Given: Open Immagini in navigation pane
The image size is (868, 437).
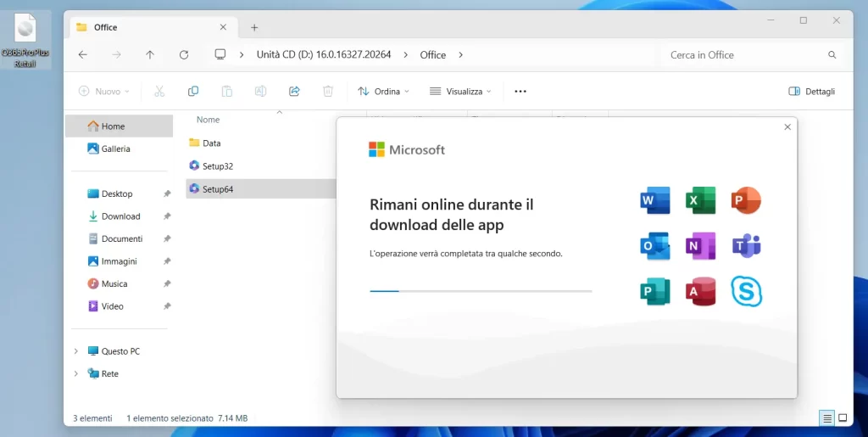Looking at the screenshot, I should 119,261.
